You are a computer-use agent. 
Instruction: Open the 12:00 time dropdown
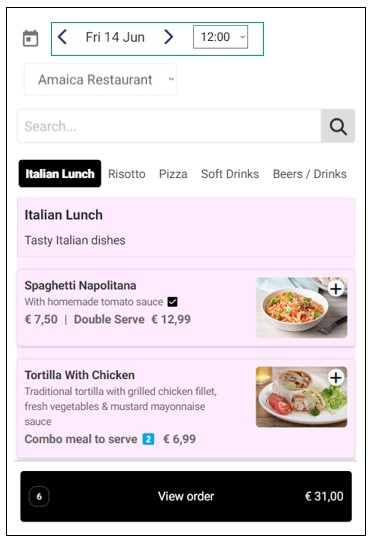[x=220, y=37]
